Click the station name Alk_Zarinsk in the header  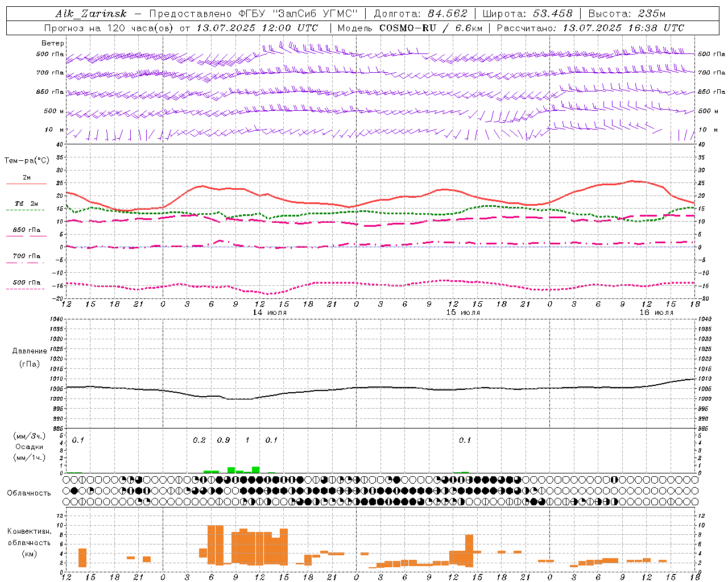91,14
